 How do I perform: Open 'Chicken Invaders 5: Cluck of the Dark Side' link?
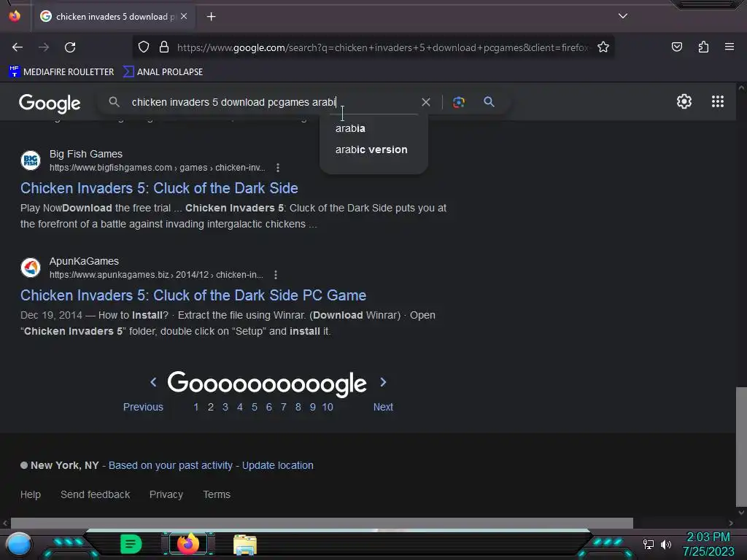(x=159, y=188)
